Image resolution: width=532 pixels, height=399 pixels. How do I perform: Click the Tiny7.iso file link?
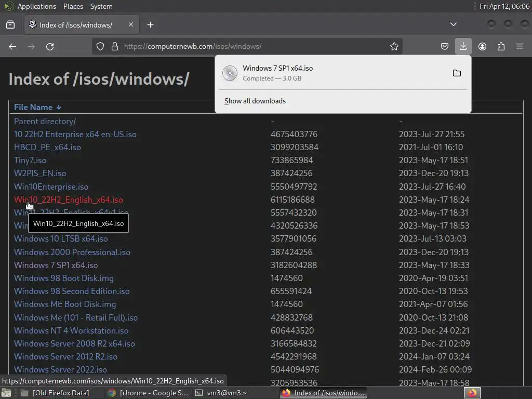click(30, 160)
